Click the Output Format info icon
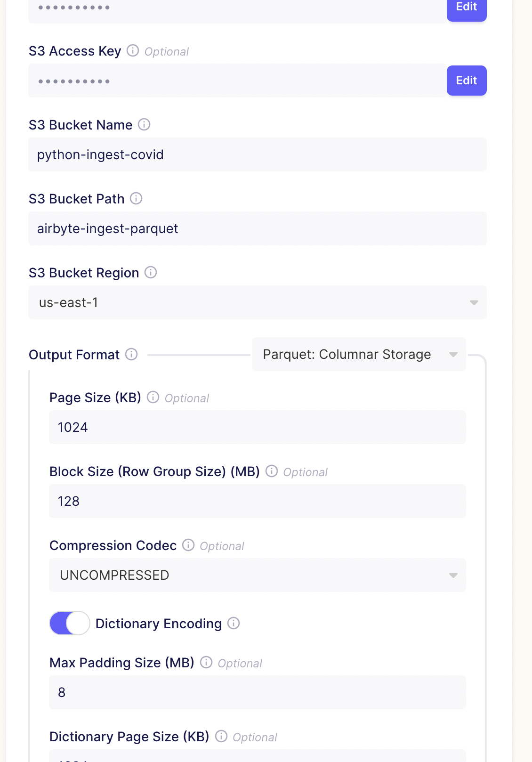Viewport: 532px width, 762px height. tap(131, 354)
